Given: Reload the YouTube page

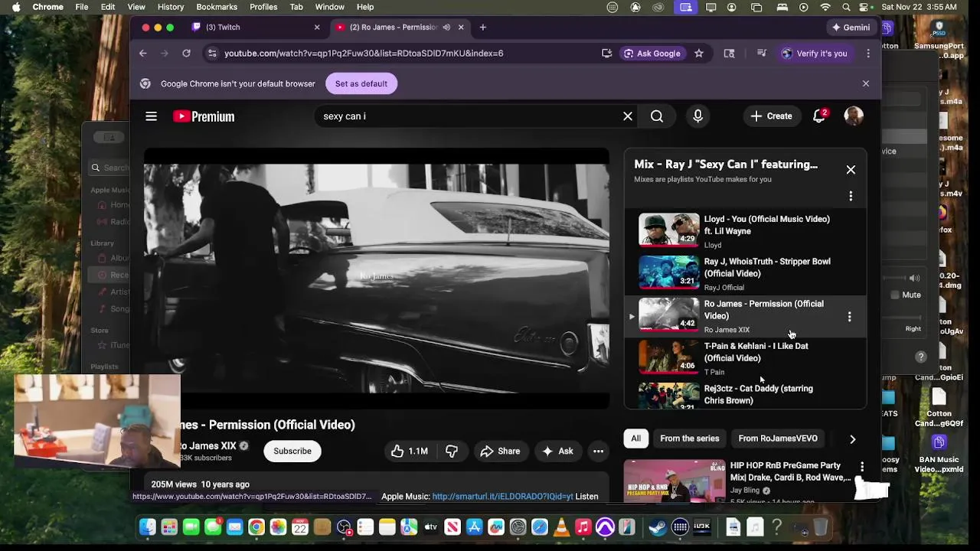Looking at the screenshot, I should tap(186, 54).
